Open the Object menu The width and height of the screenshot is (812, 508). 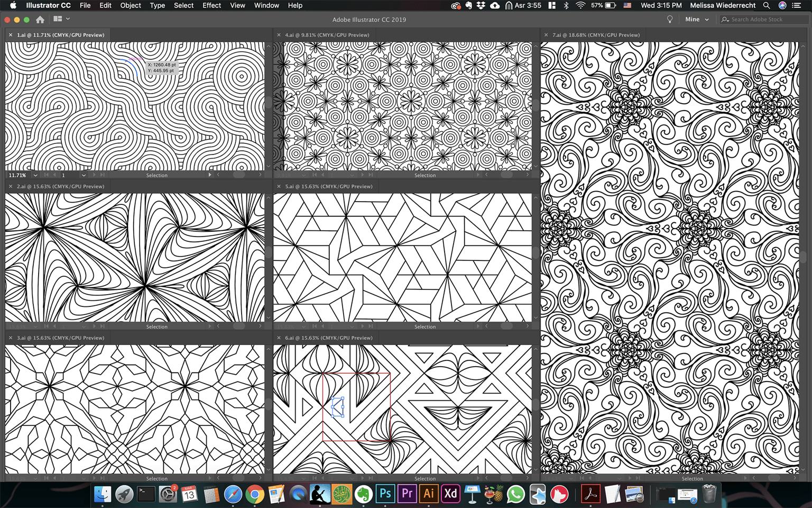pos(131,5)
